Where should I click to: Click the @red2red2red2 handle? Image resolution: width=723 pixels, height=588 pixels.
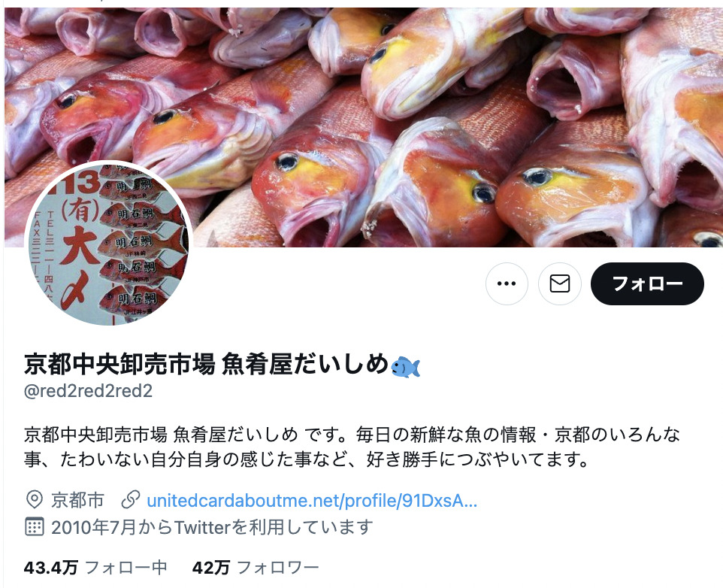pos(88,391)
